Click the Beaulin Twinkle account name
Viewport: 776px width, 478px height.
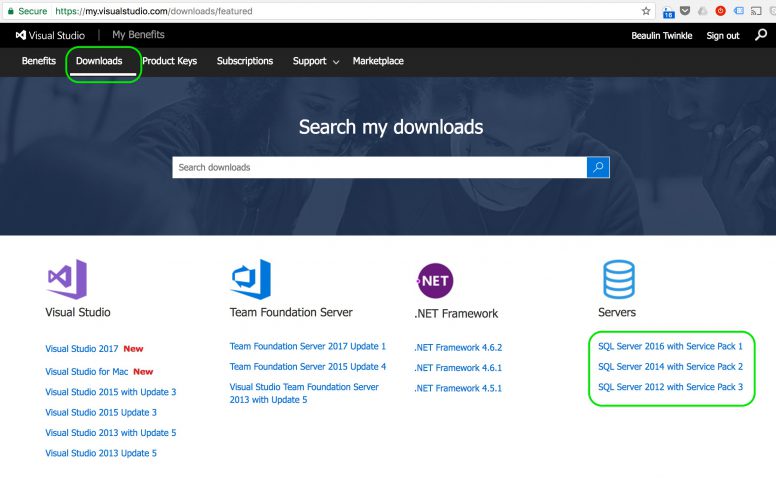662,36
